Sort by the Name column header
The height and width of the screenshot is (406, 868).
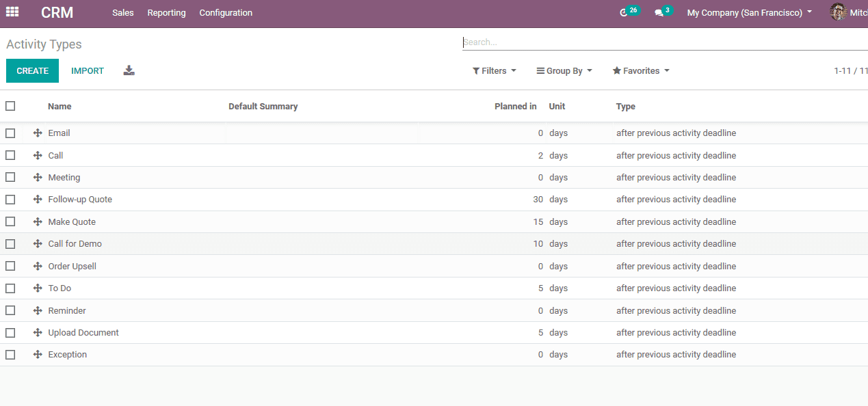click(x=60, y=107)
